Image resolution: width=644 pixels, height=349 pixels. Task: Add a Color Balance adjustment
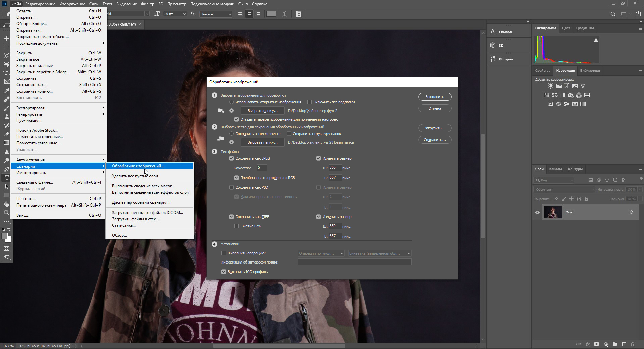[555, 95]
